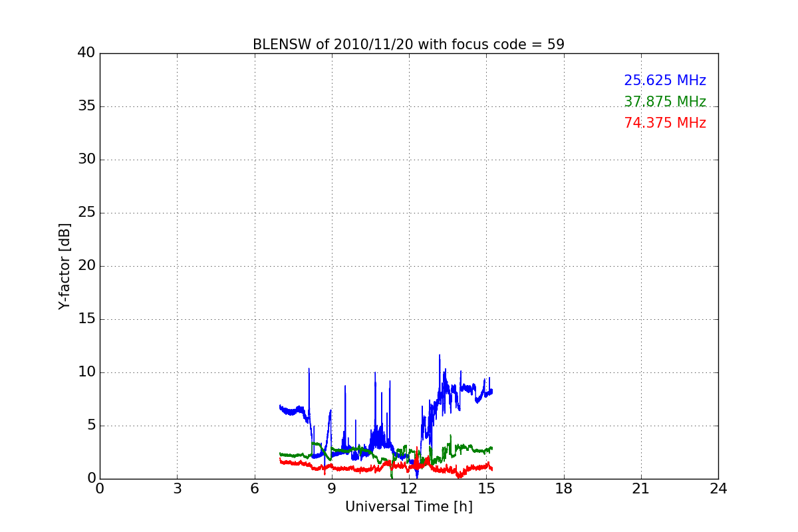Click the x-axis tick label '9'

click(x=332, y=489)
